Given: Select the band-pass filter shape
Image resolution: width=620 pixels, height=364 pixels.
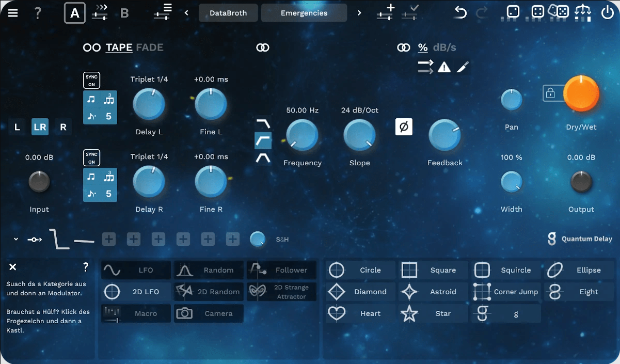Looking at the screenshot, I should click(263, 158).
